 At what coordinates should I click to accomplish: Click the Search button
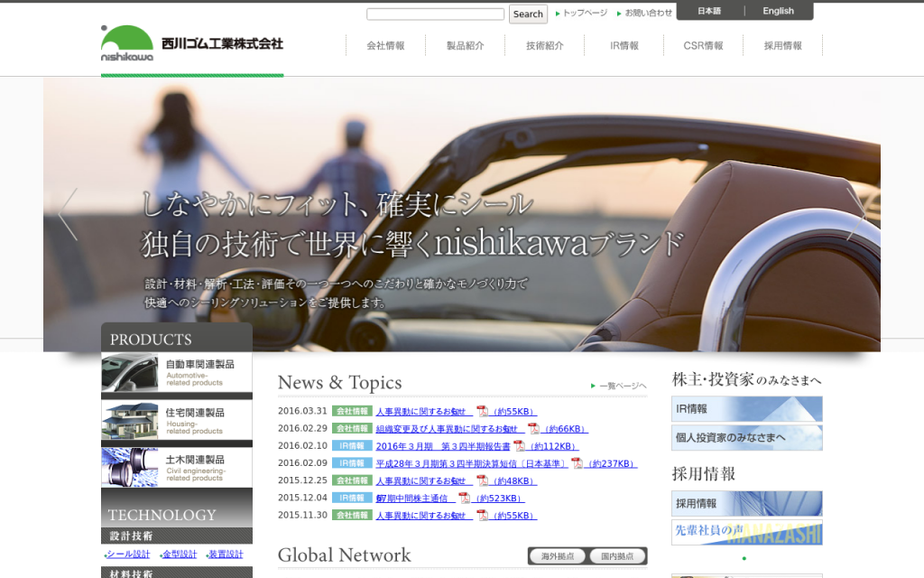coord(528,14)
